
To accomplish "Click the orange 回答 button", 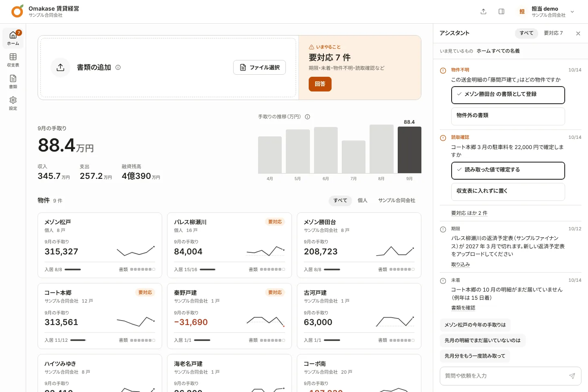I will point(320,84).
